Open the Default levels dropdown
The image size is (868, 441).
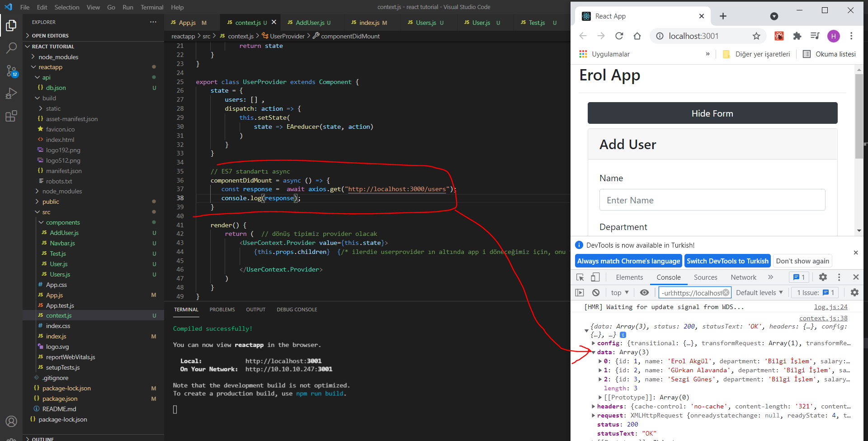(759, 293)
